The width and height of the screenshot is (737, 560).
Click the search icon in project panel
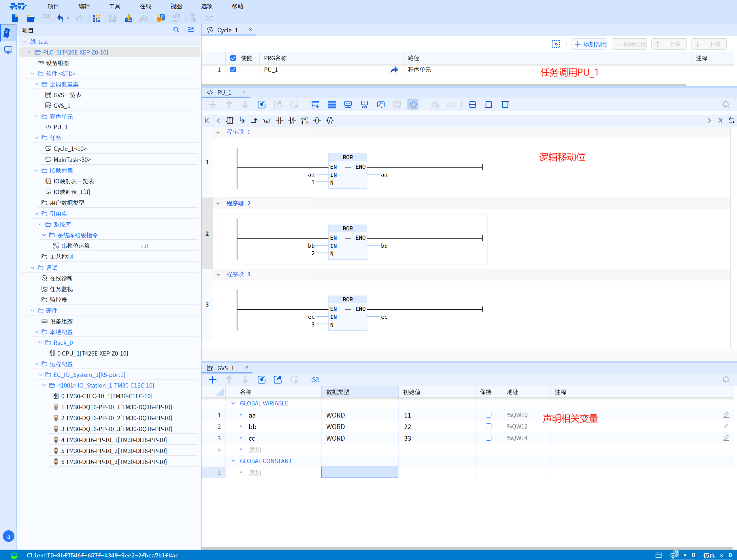coord(176,30)
